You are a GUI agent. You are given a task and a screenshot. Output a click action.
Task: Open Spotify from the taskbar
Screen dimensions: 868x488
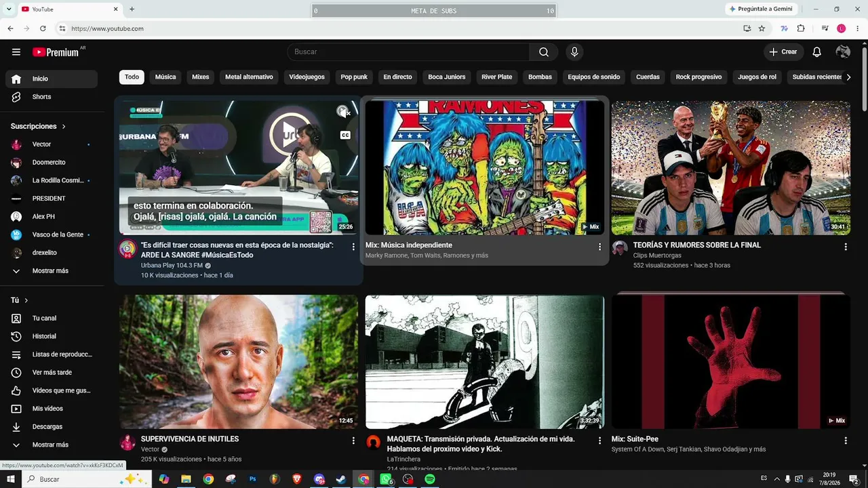pyautogui.click(x=430, y=479)
